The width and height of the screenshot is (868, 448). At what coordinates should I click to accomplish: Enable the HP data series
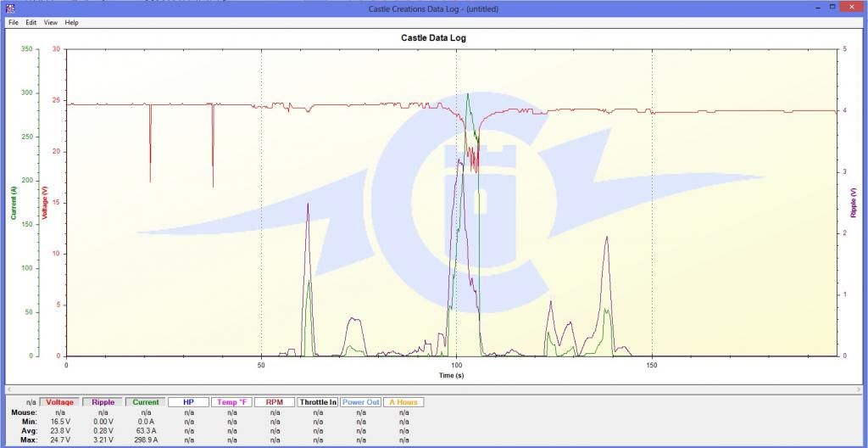pos(189,402)
